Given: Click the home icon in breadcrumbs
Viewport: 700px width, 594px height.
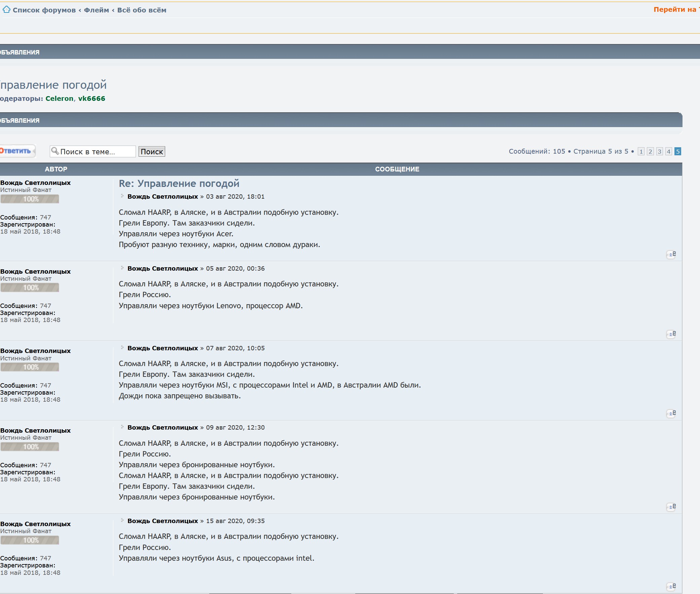Looking at the screenshot, I should [6, 10].
